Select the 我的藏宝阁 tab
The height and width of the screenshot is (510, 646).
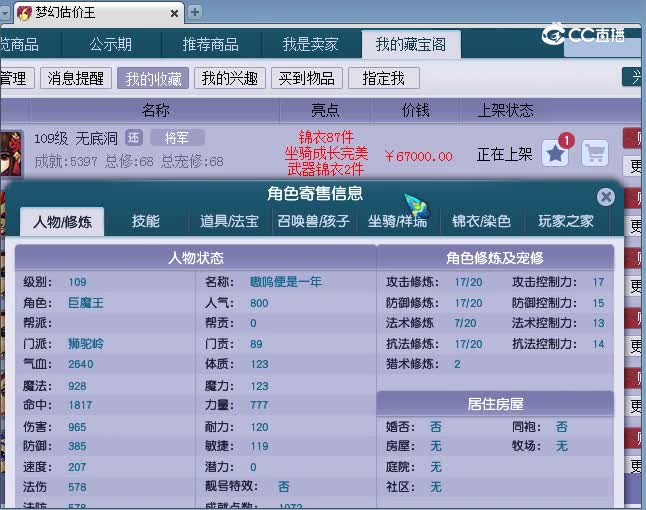coord(411,44)
